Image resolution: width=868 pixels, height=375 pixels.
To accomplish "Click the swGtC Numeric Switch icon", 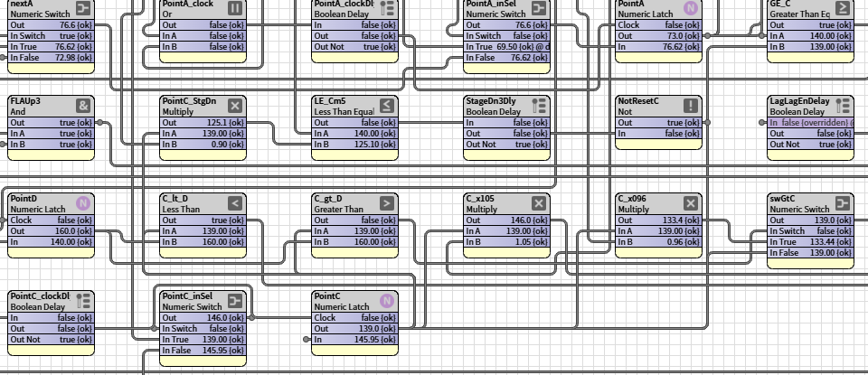I will point(843,203).
